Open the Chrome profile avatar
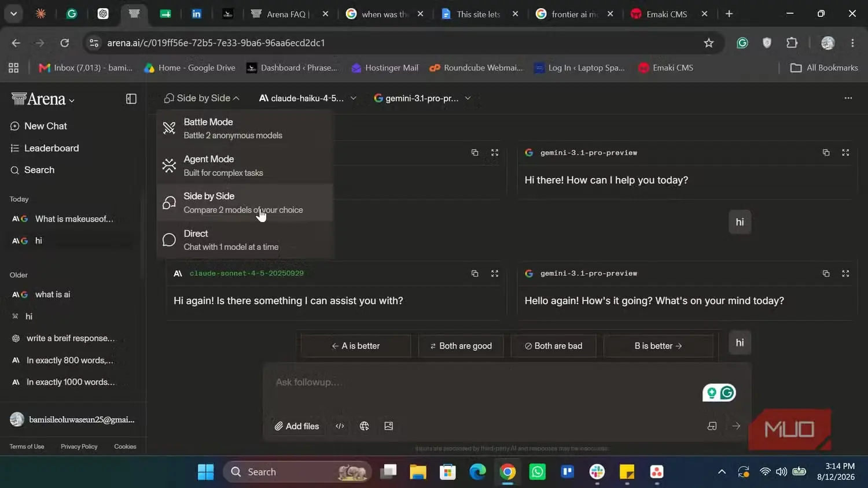This screenshot has width=868, height=488. point(828,43)
